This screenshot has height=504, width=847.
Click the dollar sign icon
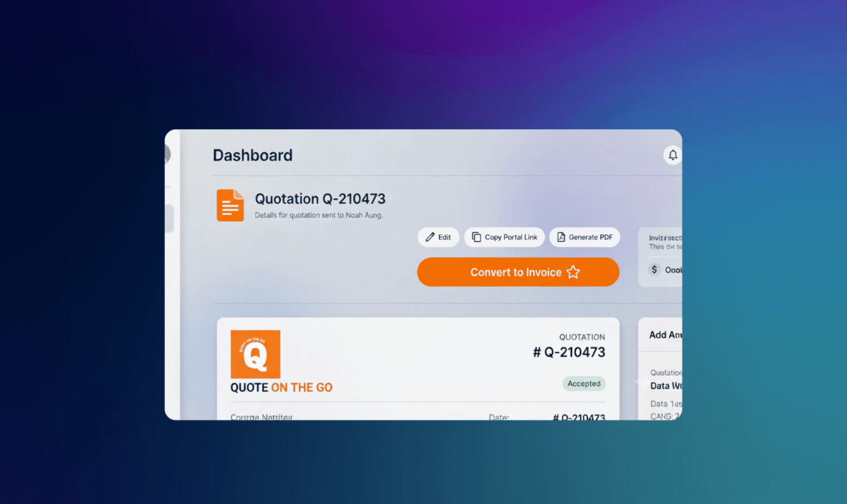(x=654, y=269)
